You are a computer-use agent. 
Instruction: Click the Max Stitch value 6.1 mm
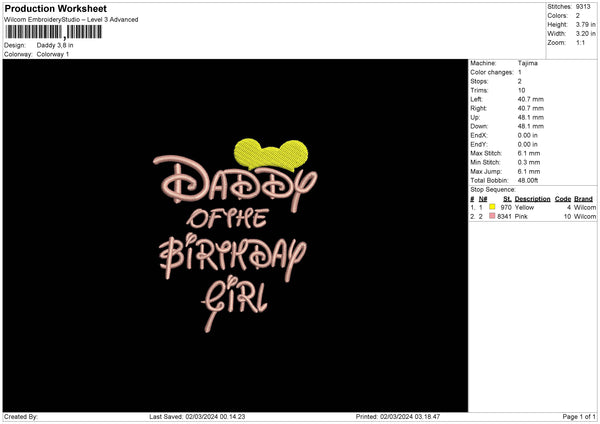pyautogui.click(x=529, y=153)
